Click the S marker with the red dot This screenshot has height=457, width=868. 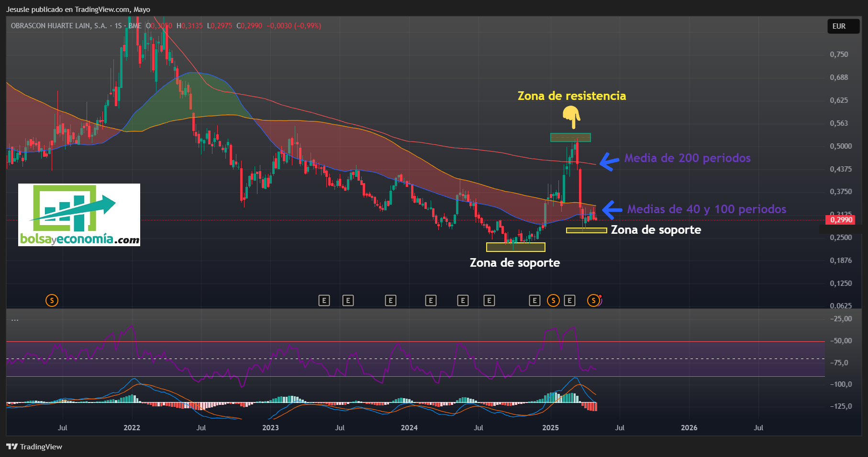tap(594, 300)
